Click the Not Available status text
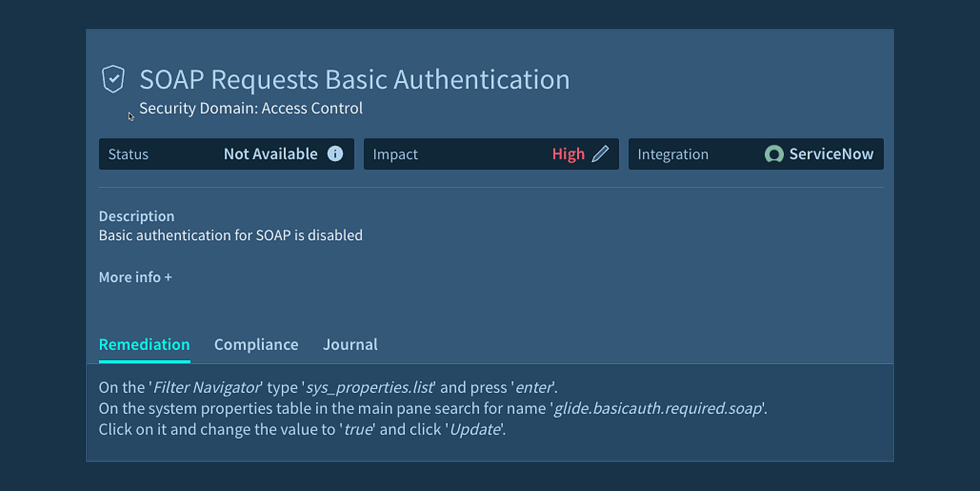This screenshot has width=980, height=491. [x=270, y=154]
